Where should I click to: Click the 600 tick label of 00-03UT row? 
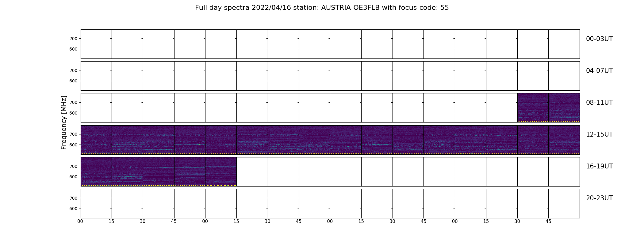(73, 49)
